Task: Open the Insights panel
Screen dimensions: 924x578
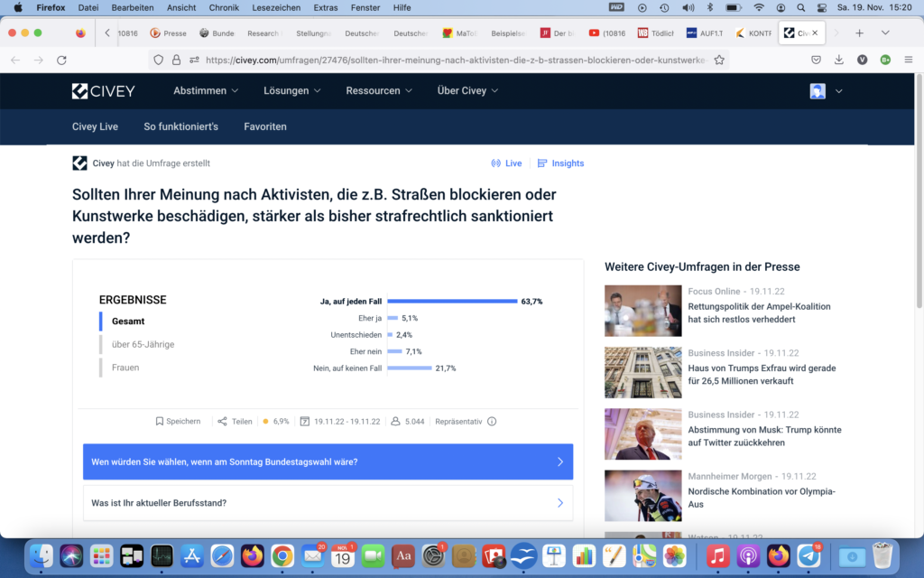Action: [560, 163]
